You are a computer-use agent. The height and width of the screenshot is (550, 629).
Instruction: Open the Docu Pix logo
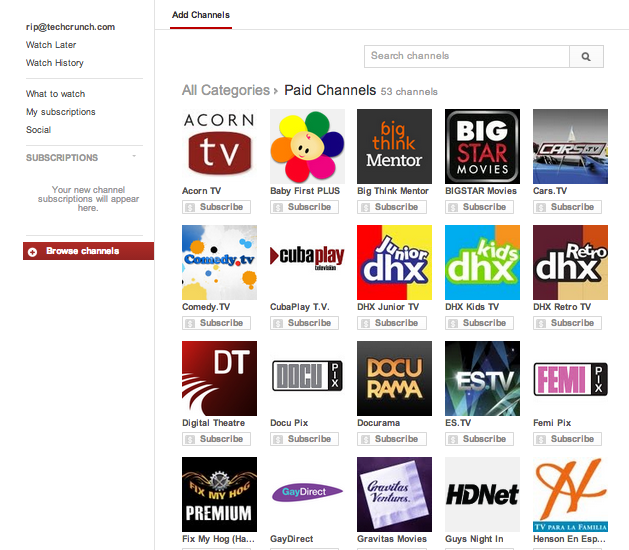point(307,376)
